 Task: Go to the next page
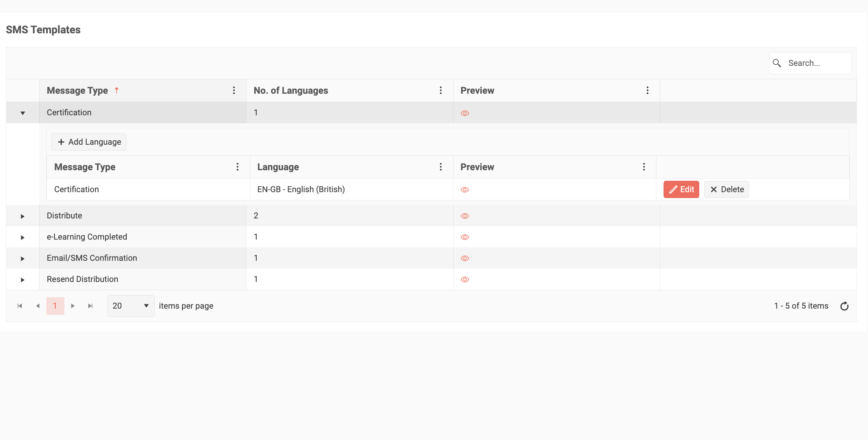pos(73,306)
